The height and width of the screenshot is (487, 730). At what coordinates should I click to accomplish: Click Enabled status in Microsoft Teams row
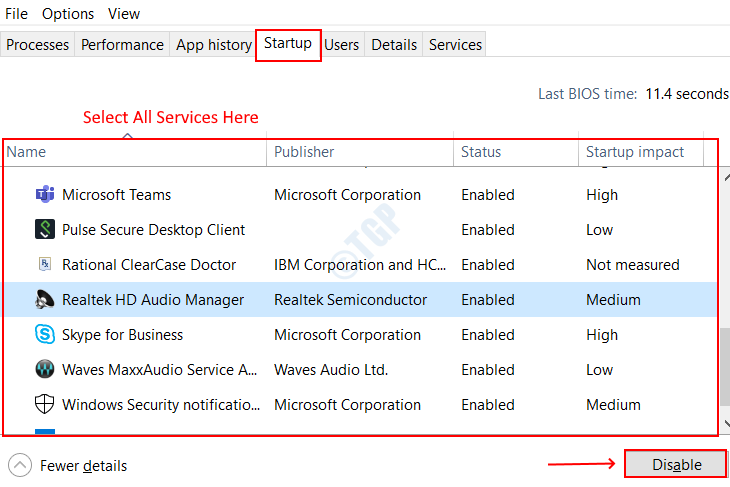488,195
